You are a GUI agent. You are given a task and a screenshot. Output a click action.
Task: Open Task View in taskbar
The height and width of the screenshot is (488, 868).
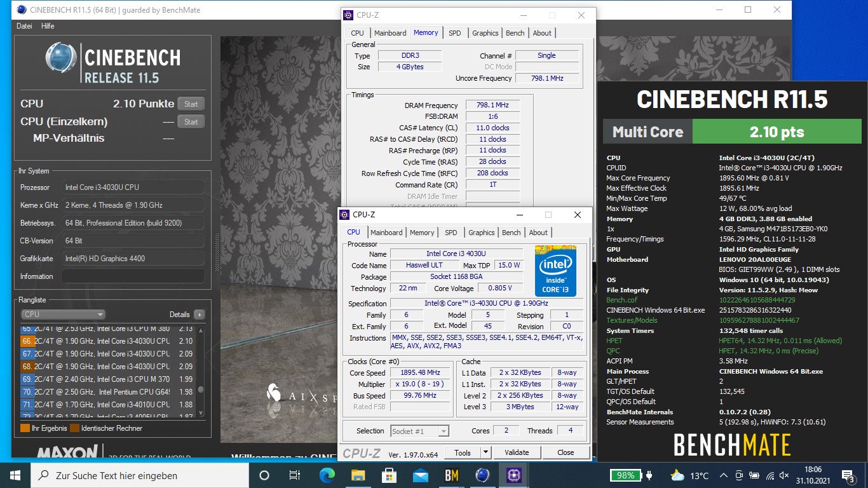[x=295, y=475]
